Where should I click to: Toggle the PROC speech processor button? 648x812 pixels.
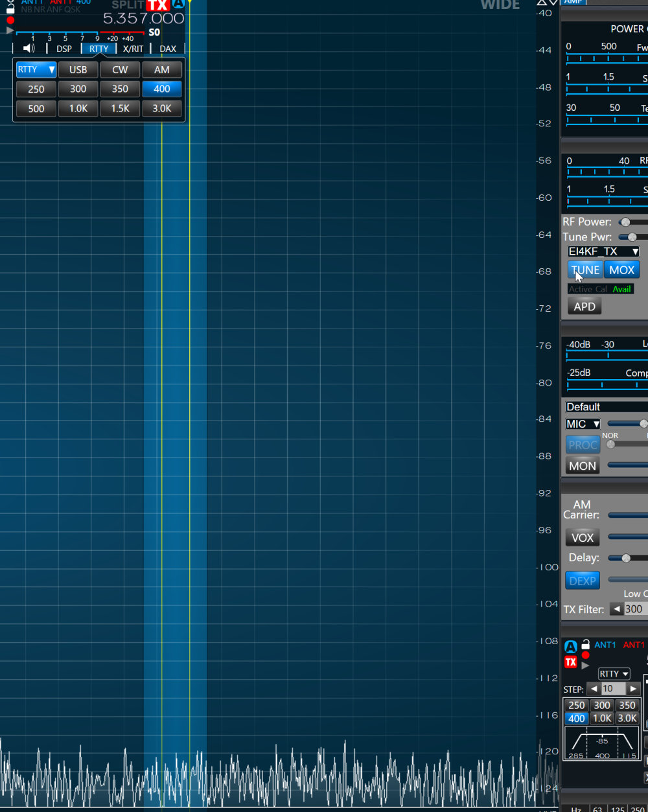tap(583, 445)
